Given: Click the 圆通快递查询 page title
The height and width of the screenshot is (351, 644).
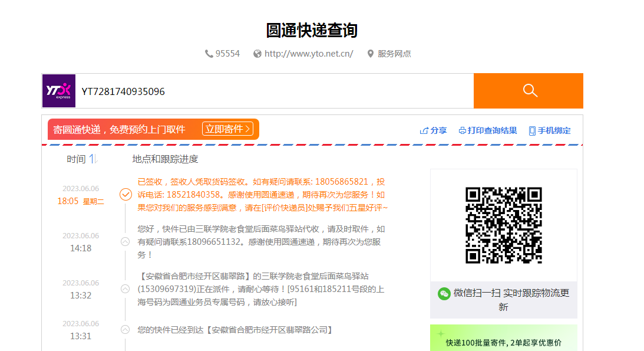Looking at the screenshot, I should tap(312, 31).
